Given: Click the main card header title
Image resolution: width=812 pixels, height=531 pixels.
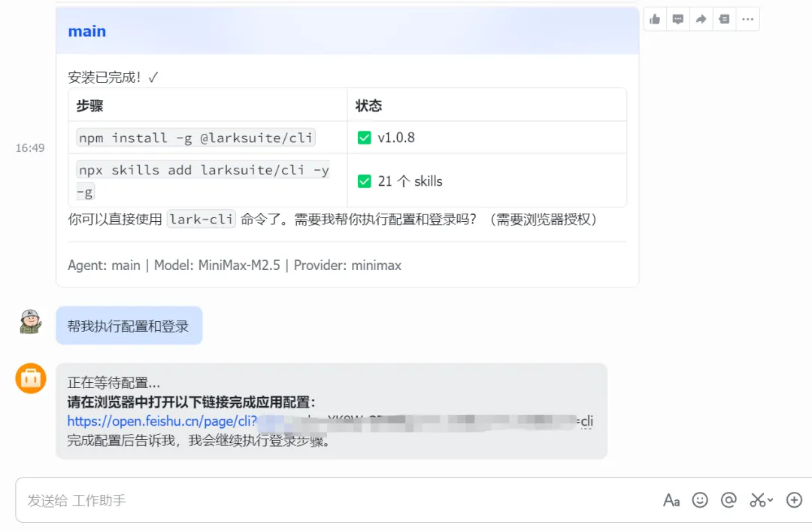Looking at the screenshot, I should [x=87, y=32].
